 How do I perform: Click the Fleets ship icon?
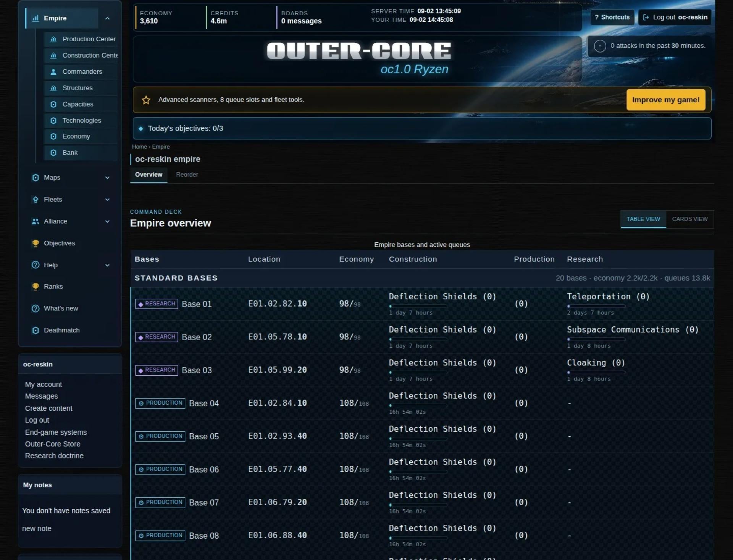(x=36, y=200)
